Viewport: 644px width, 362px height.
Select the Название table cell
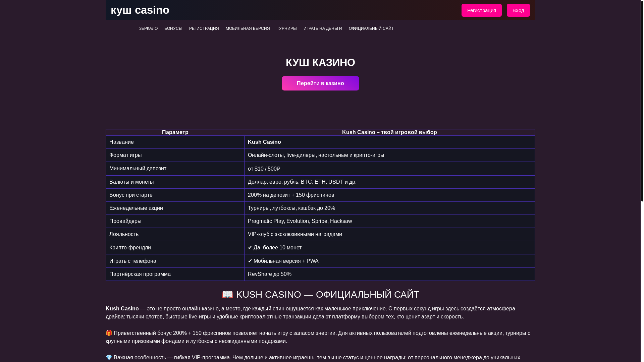click(x=175, y=142)
